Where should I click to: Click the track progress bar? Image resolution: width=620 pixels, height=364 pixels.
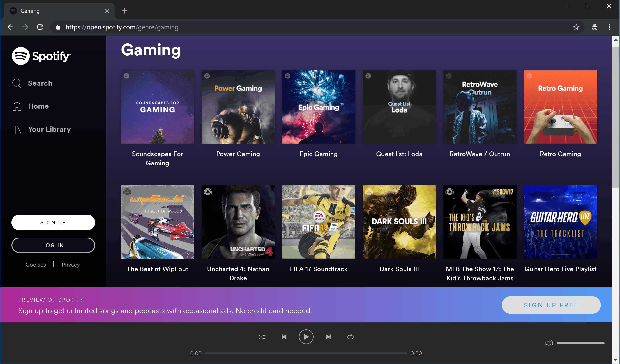tap(306, 353)
